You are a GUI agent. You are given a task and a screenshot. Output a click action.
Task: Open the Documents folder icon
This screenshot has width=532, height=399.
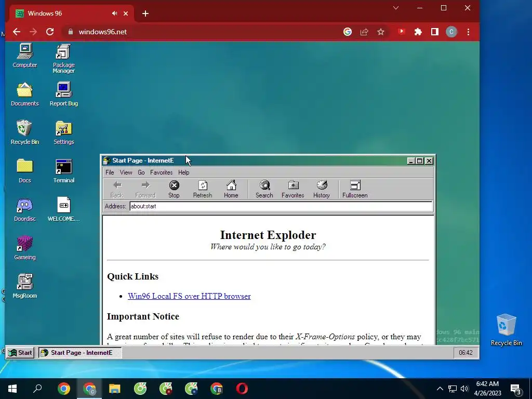tap(25, 94)
